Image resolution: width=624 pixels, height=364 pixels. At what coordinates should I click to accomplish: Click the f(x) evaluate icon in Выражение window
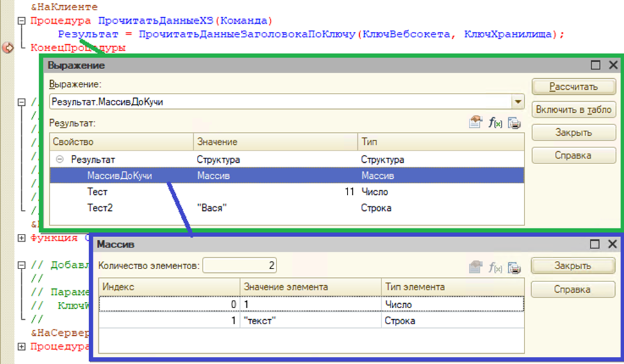[495, 123]
